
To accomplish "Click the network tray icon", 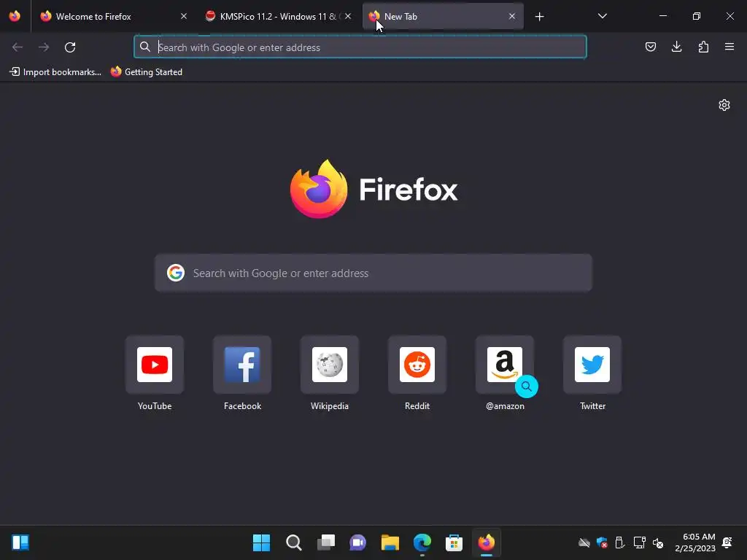I will 639,542.
